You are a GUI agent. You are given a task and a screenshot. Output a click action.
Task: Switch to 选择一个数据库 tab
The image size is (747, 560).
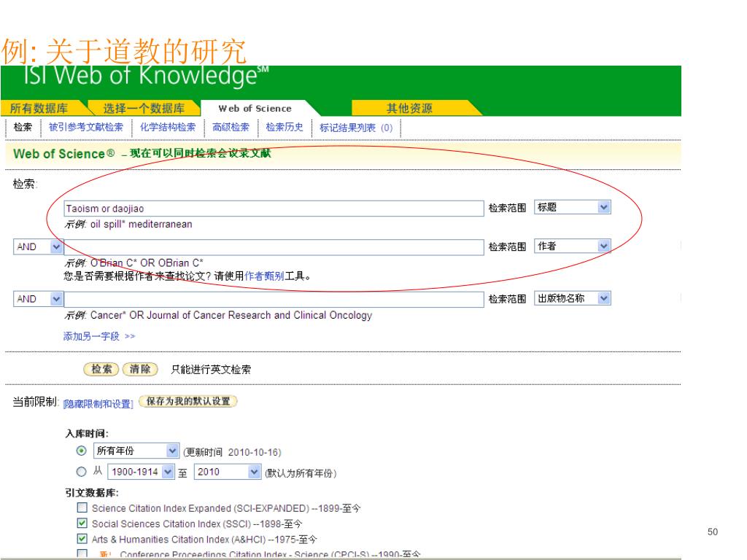coord(144,108)
